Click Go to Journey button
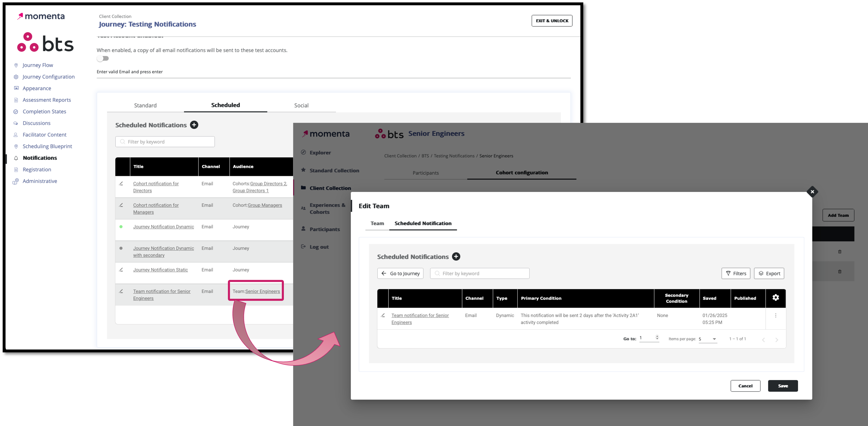868x426 pixels. click(400, 273)
